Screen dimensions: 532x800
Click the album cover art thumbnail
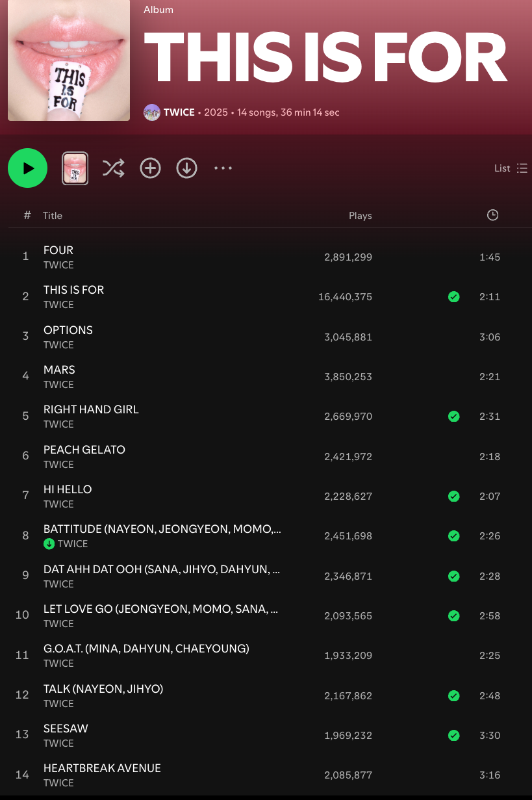[x=68, y=60]
